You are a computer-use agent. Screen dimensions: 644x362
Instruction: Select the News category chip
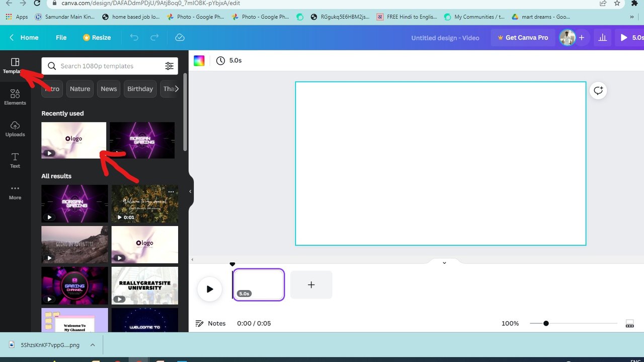(x=109, y=89)
